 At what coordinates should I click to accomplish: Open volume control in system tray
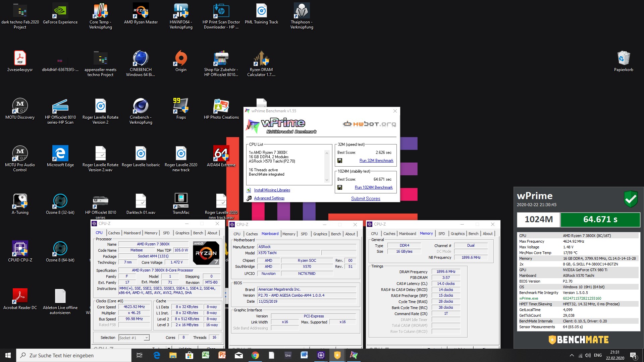(x=588, y=355)
